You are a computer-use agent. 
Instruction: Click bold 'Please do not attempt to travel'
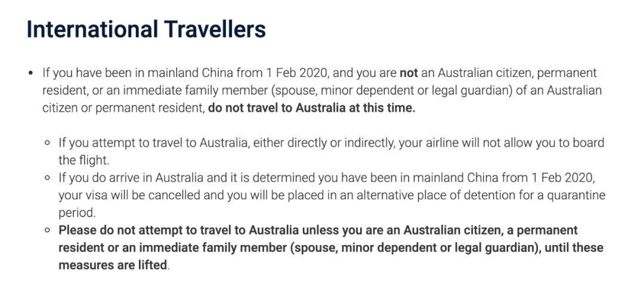pyautogui.click(x=145, y=230)
